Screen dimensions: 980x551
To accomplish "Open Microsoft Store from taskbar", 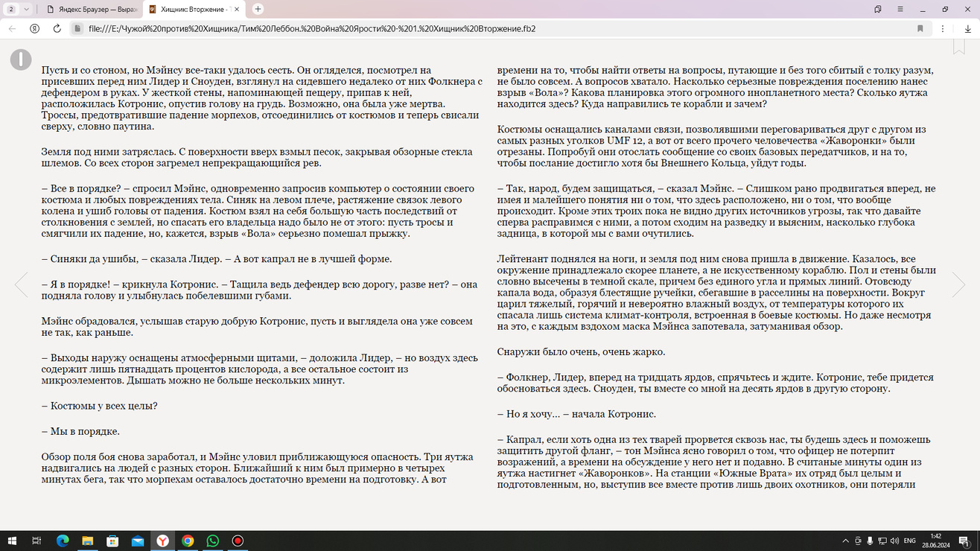I will (x=112, y=541).
